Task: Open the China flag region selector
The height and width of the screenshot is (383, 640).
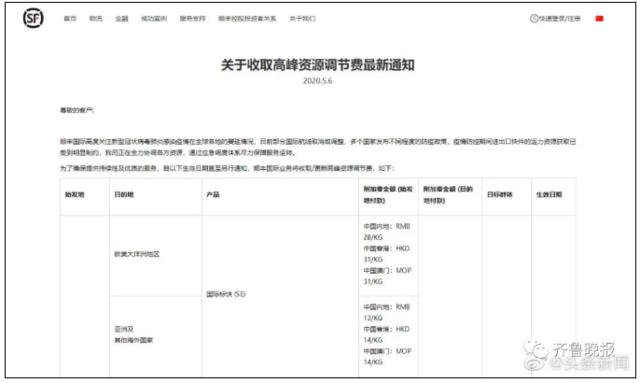Action: (599, 19)
